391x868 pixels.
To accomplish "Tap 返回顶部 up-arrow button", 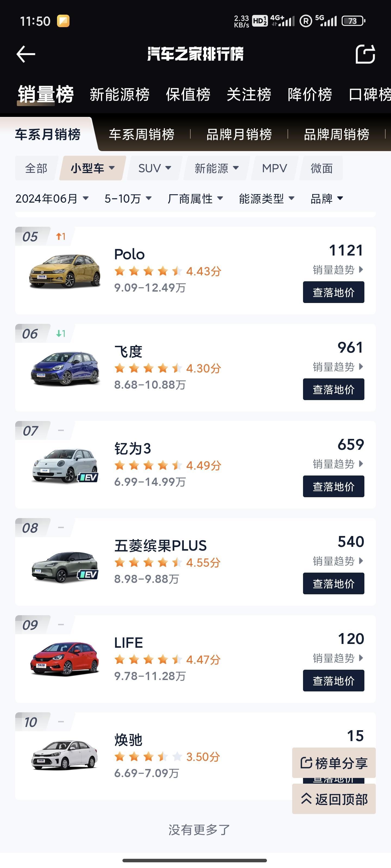I will (334, 799).
